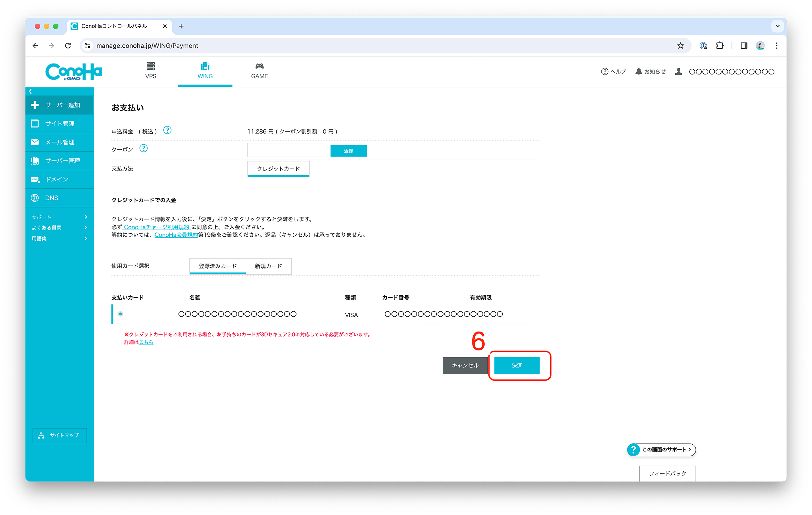Show the クーポン help tooltip

click(x=144, y=148)
